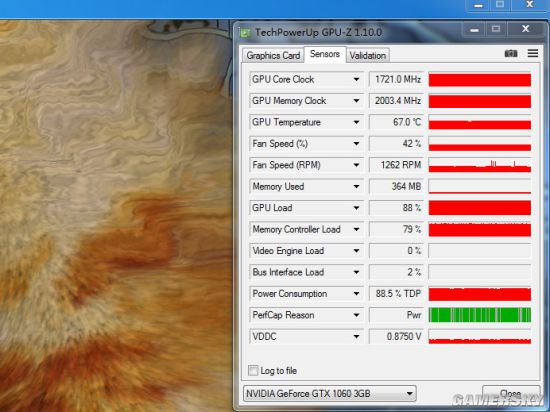
Task: Open the Fan Speed (RPM) dropdown
Action: tap(356, 165)
